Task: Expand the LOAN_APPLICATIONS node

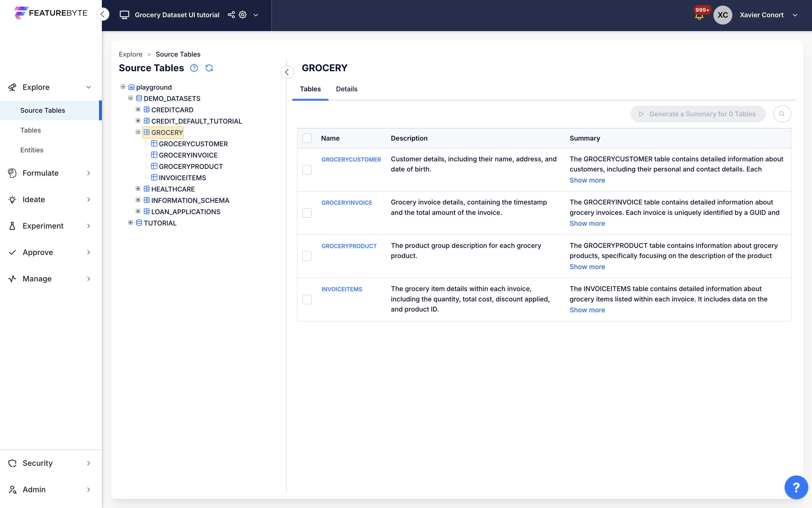Action: click(x=138, y=211)
